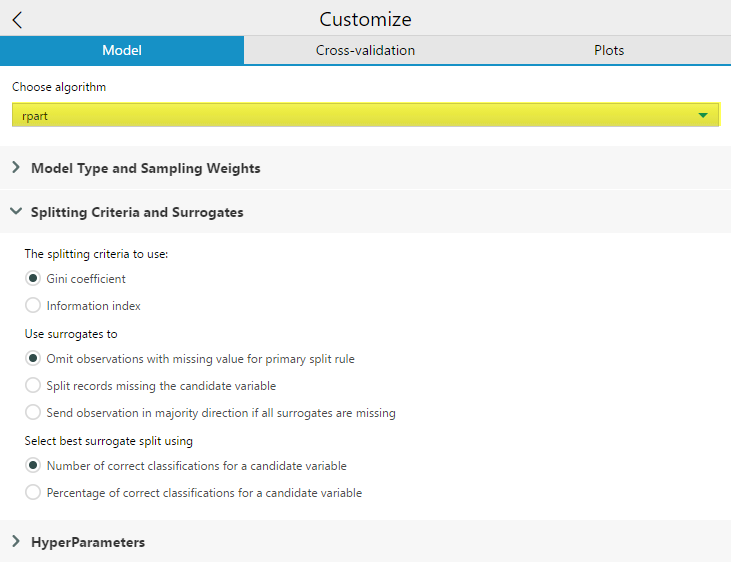Image resolution: width=731 pixels, height=562 pixels.
Task: Click the rpart algorithm selection field
Action: coord(350,116)
